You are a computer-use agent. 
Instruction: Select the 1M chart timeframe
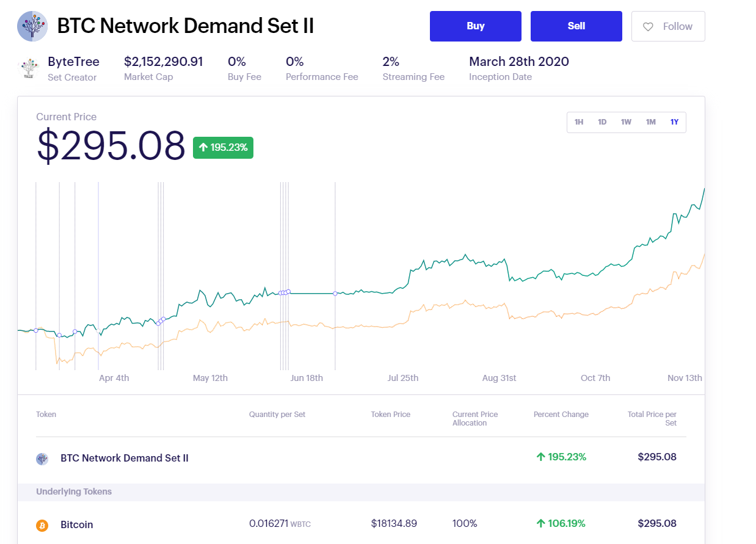coord(651,122)
